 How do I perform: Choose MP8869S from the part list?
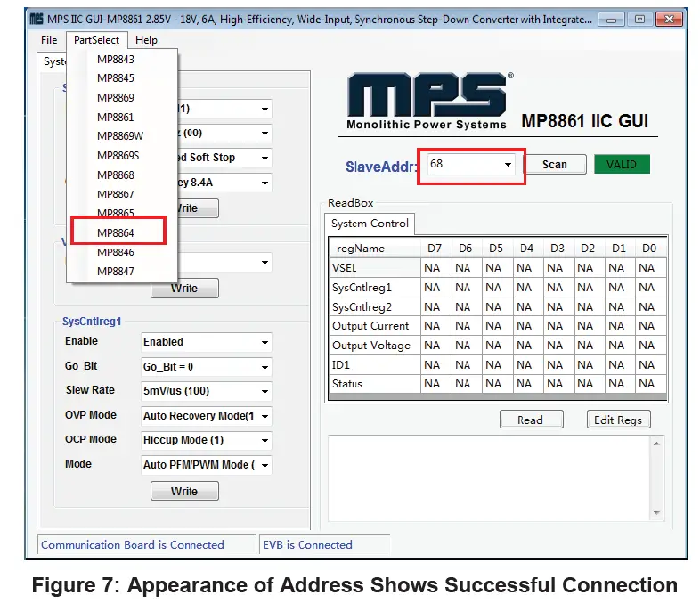point(118,156)
